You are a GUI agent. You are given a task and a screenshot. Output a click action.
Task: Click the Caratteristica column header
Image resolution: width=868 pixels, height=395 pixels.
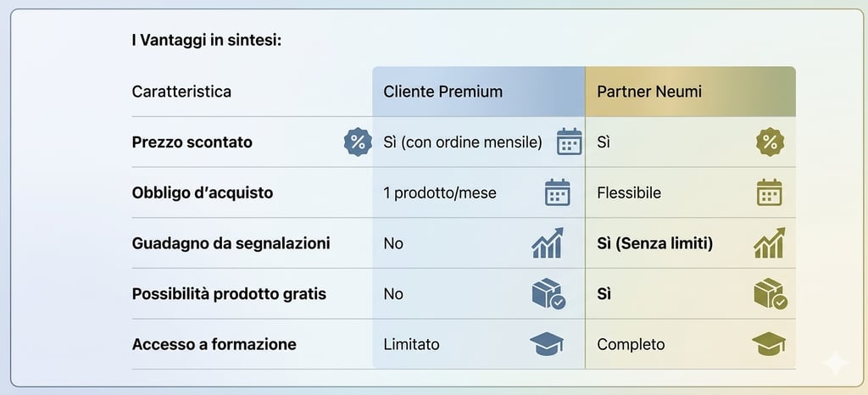[x=181, y=92]
